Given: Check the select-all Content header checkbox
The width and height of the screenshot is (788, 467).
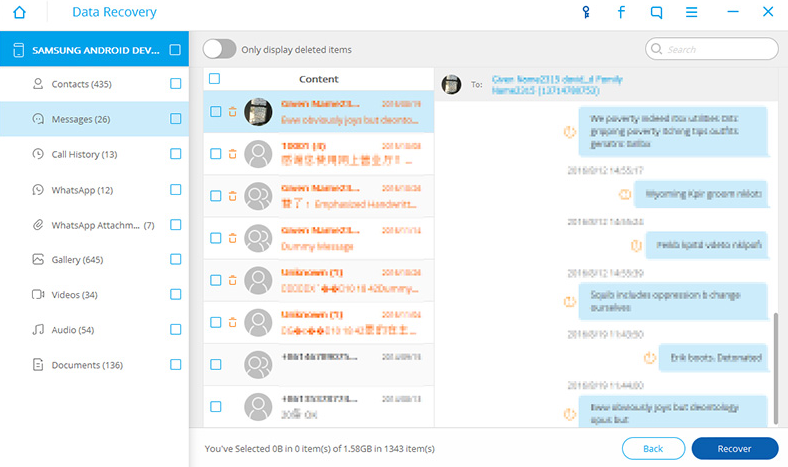Looking at the screenshot, I should [x=215, y=79].
